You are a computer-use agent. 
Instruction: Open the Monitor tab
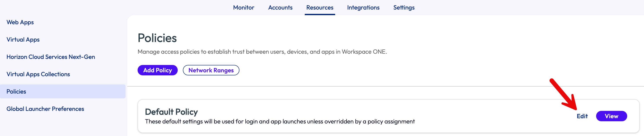tap(243, 8)
